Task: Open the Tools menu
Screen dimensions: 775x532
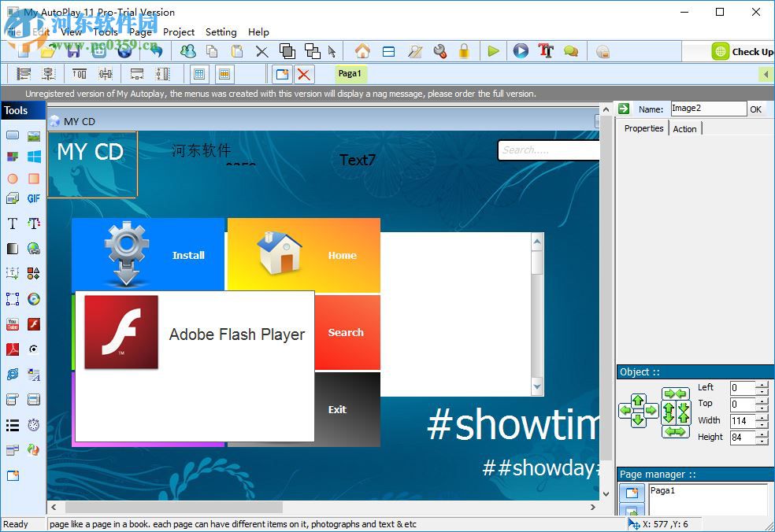Action: [106, 32]
